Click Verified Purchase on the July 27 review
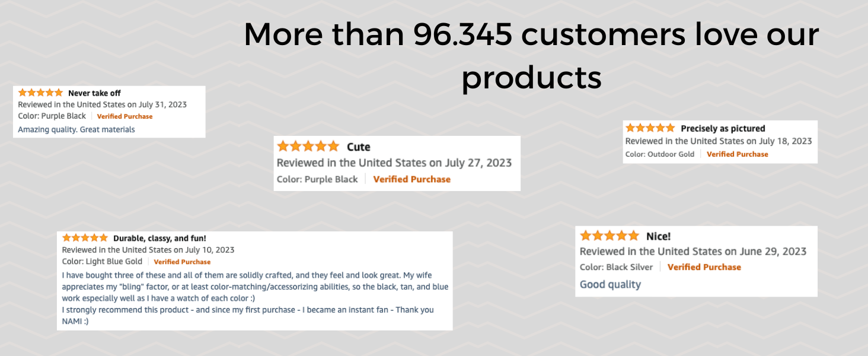This screenshot has height=356, width=868. click(x=411, y=179)
